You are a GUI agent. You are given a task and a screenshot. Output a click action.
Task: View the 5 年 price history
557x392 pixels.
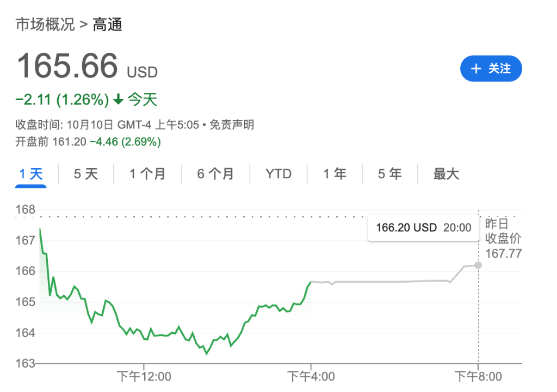[x=390, y=174]
